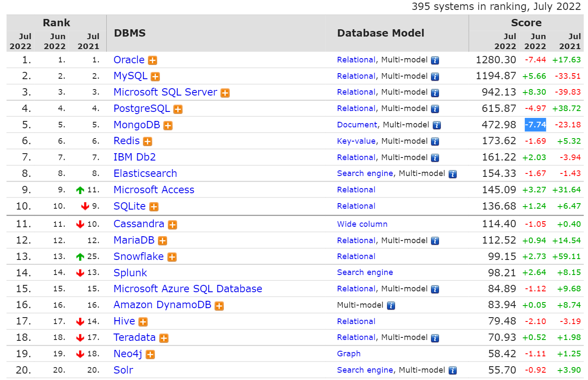
Task: Click the info icon in the Oracle row
Action: pyautogui.click(x=435, y=60)
